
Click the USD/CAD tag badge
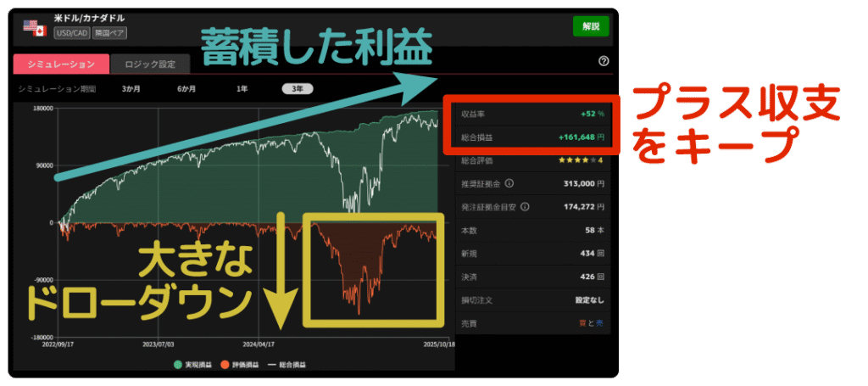click(x=70, y=33)
